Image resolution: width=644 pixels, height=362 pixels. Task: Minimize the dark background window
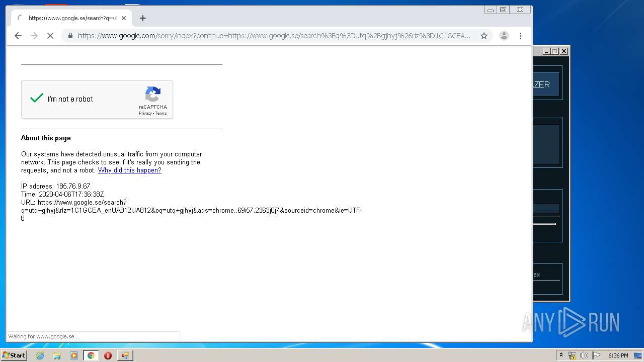pyautogui.click(x=546, y=51)
